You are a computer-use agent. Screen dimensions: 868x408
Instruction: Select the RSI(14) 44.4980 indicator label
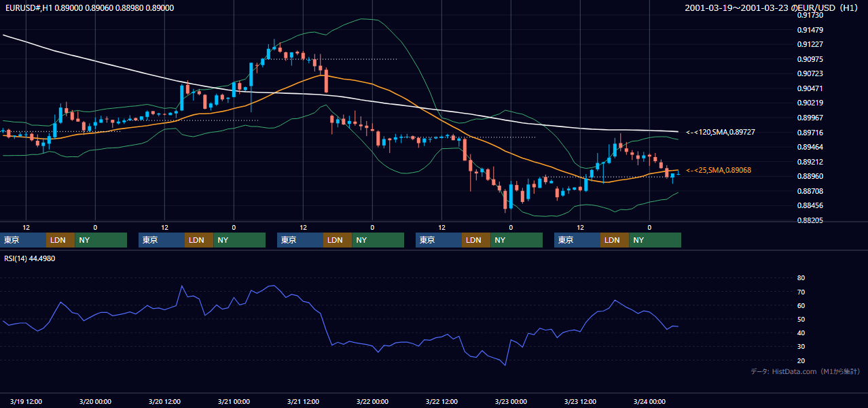[x=30, y=258]
